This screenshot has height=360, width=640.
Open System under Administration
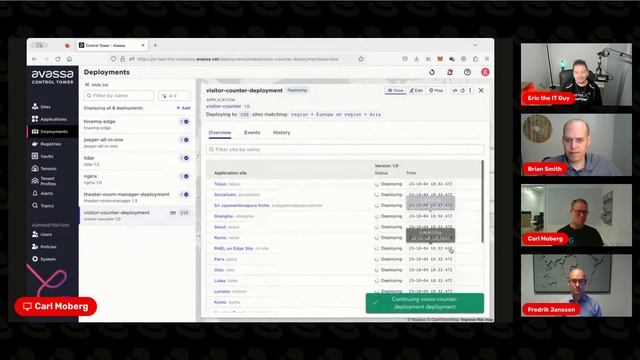click(x=44, y=259)
